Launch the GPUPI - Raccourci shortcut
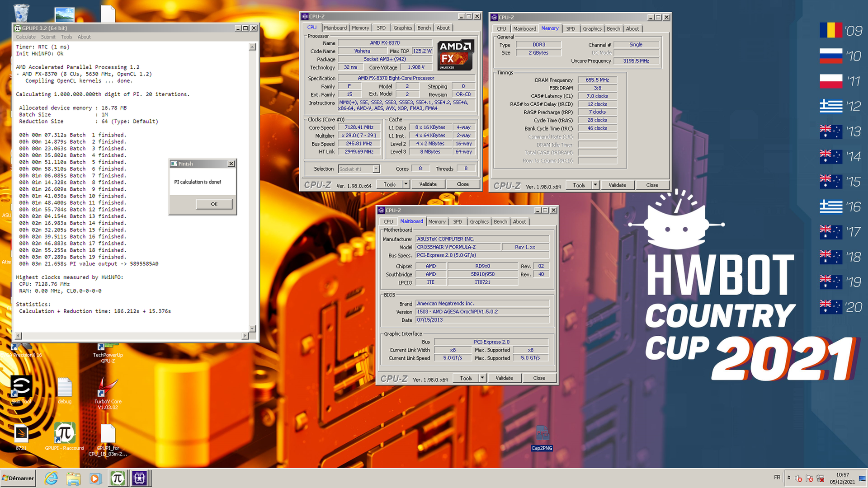The width and height of the screenshot is (868, 488). click(65, 437)
